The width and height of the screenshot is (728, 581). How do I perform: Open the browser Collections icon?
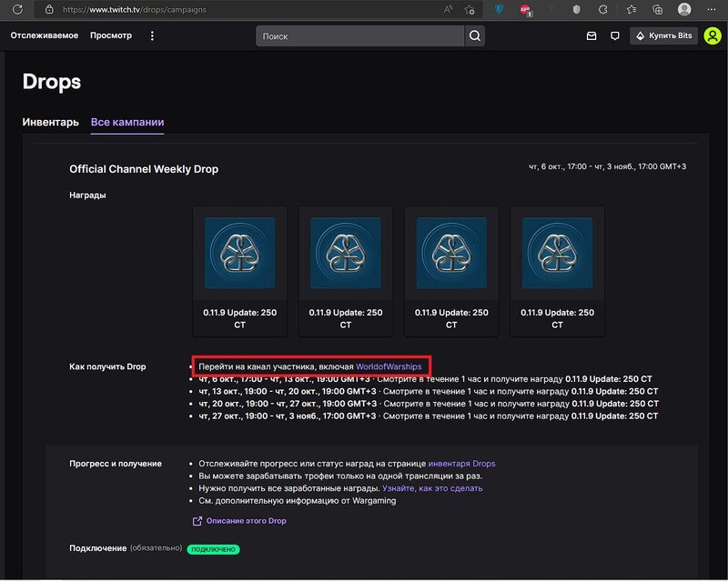[x=657, y=9]
